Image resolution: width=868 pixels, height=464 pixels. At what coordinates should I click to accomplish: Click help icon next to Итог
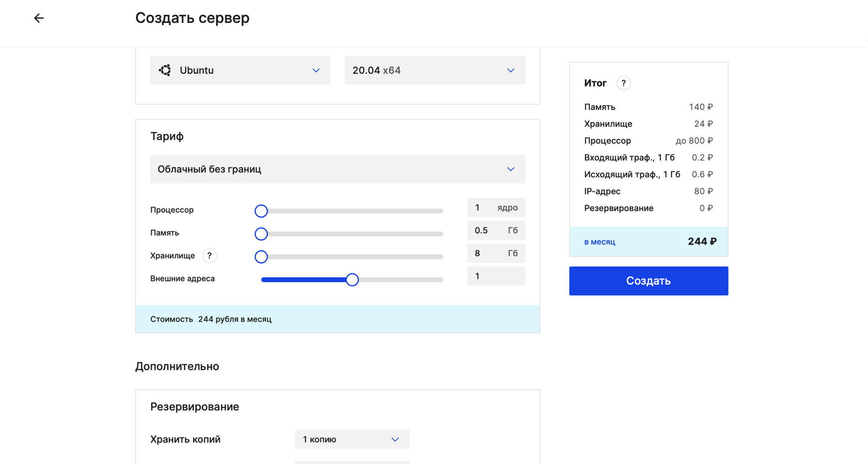[x=623, y=83]
